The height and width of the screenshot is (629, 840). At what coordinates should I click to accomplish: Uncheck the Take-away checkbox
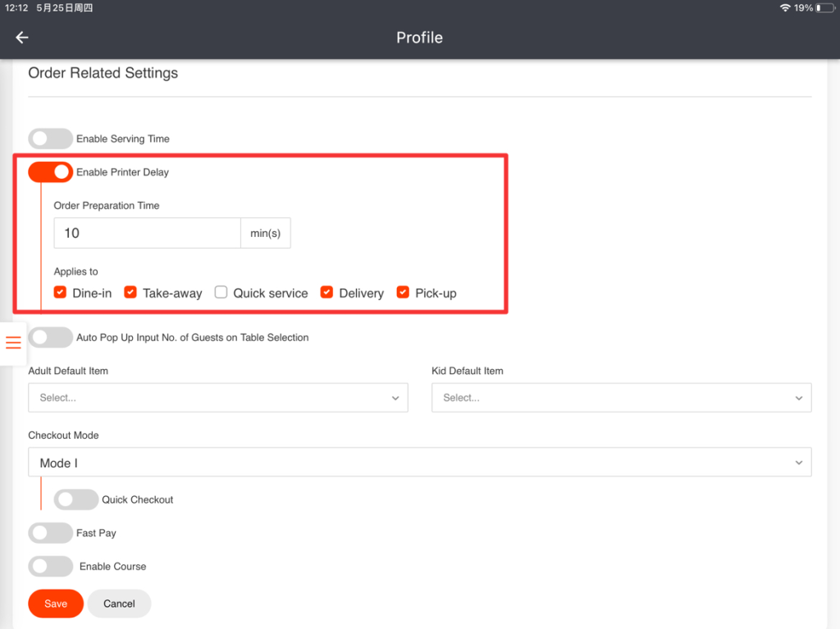(x=130, y=293)
